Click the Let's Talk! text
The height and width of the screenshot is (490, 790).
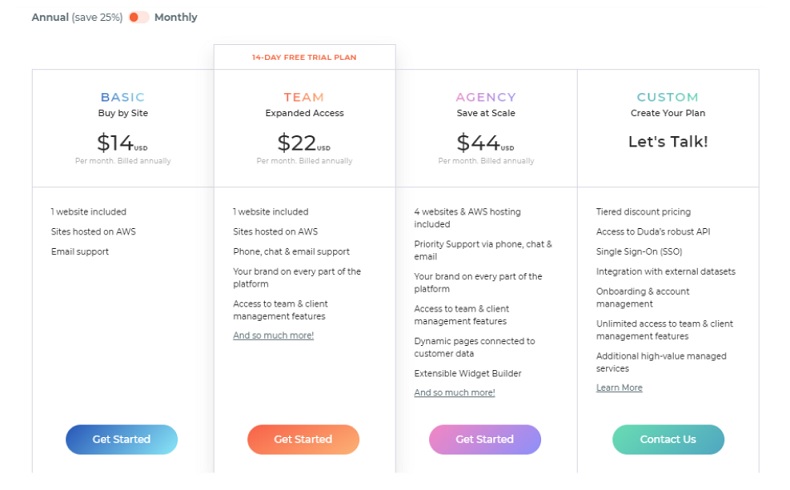click(668, 142)
